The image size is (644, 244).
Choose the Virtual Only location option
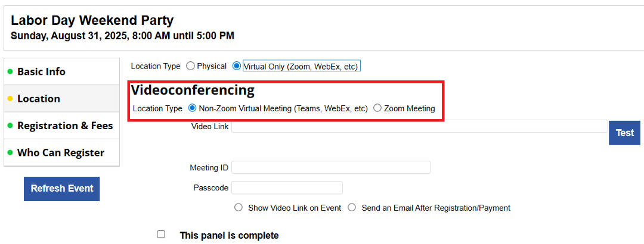pyautogui.click(x=237, y=66)
